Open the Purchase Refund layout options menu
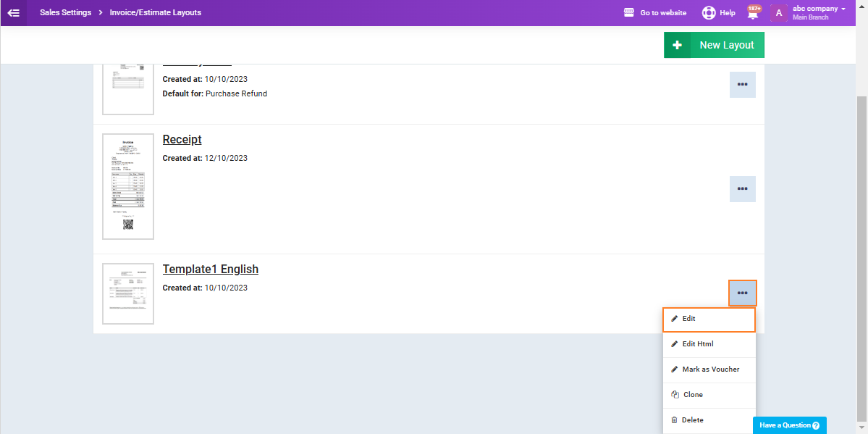The height and width of the screenshot is (434, 868). [x=742, y=85]
